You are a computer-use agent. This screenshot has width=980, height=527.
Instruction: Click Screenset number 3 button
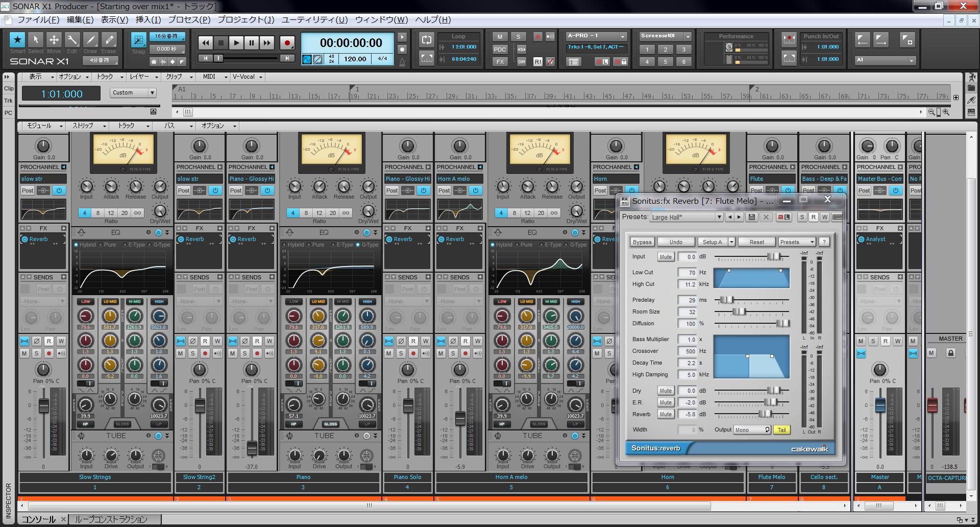click(x=684, y=50)
